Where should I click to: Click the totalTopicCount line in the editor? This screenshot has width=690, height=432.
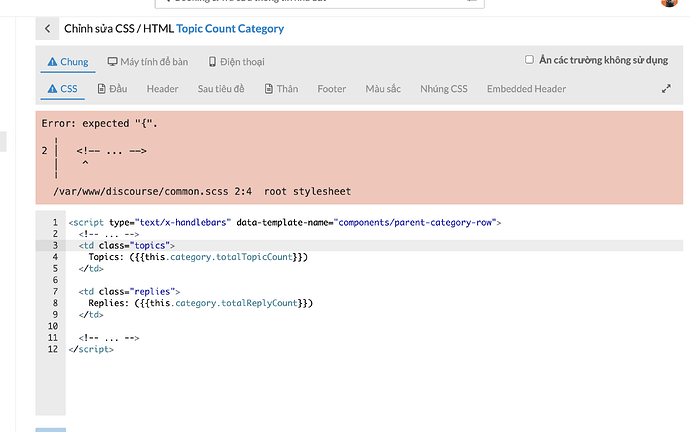[198, 257]
